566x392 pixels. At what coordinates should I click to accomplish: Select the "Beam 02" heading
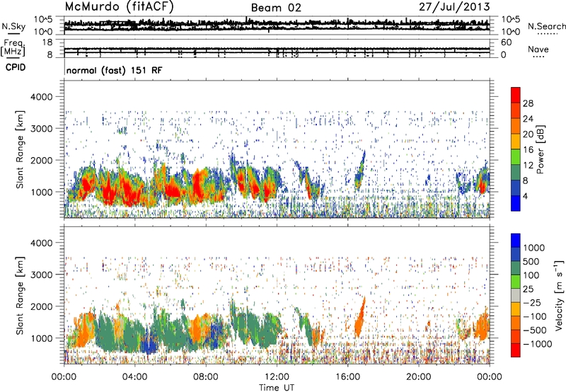click(x=276, y=8)
